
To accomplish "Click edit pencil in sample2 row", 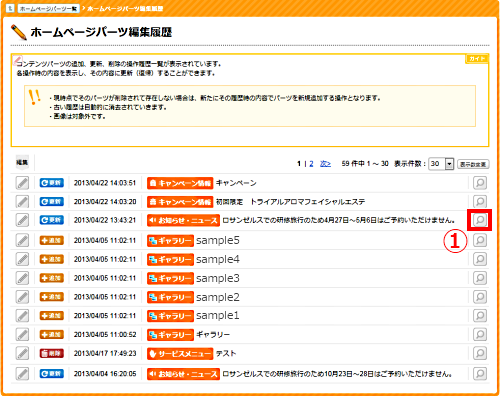I will tap(22, 297).
